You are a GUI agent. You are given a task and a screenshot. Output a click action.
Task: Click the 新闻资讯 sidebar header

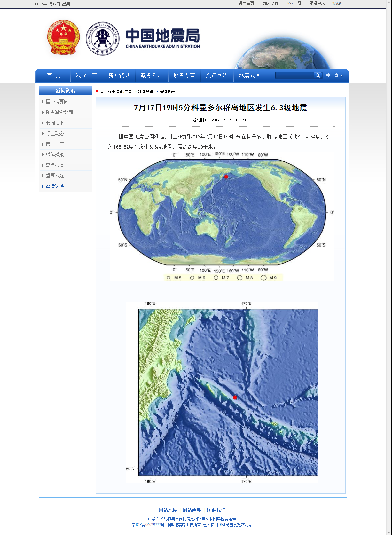coord(66,90)
